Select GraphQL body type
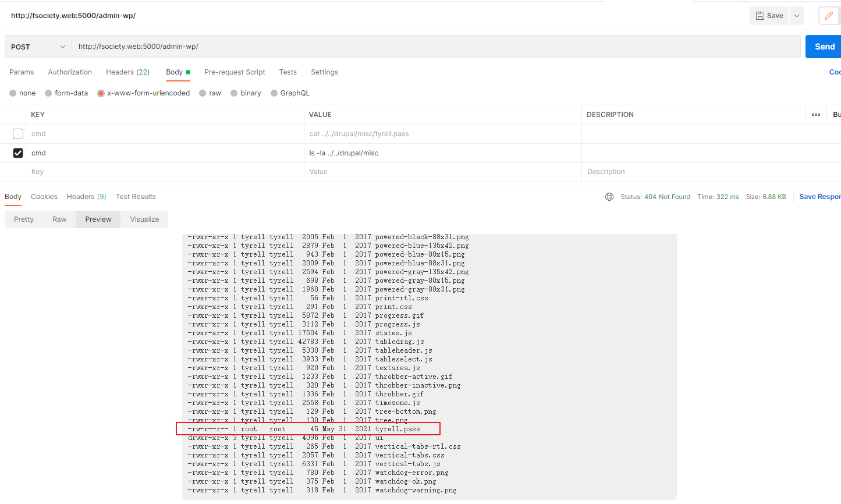The width and height of the screenshot is (841, 504). (274, 93)
